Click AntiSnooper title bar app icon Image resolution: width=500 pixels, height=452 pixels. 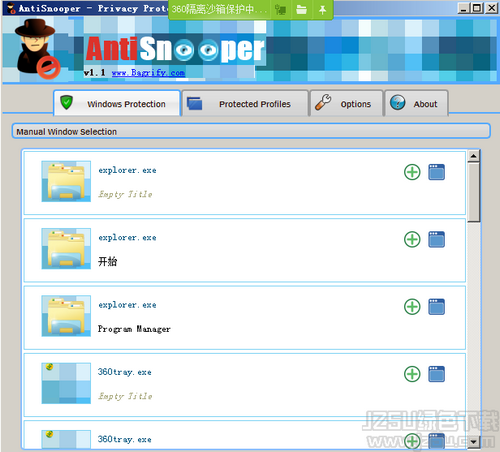click(x=11, y=8)
